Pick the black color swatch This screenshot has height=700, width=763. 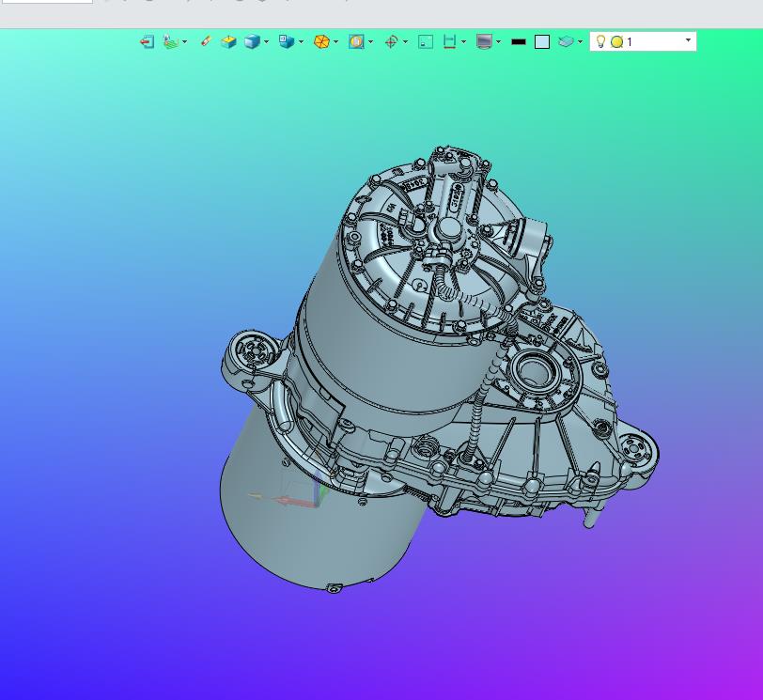pyautogui.click(x=519, y=42)
